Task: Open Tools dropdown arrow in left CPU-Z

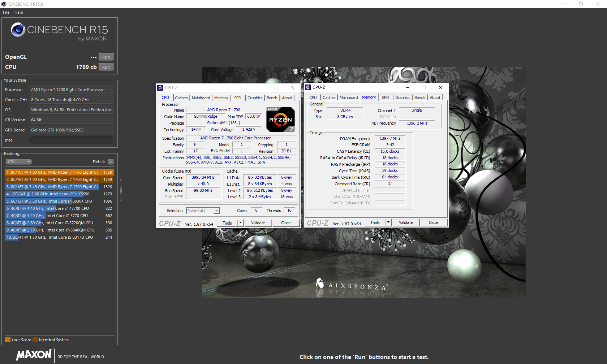Action: pyautogui.click(x=240, y=223)
